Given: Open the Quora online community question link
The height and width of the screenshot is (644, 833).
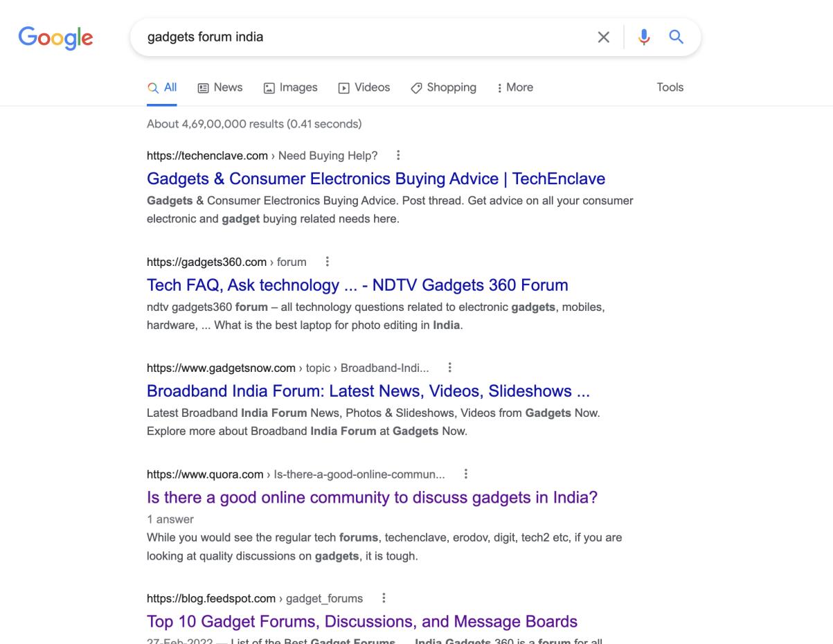Looking at the screenshot, I should pyautogui.click(x=372, y=497).
